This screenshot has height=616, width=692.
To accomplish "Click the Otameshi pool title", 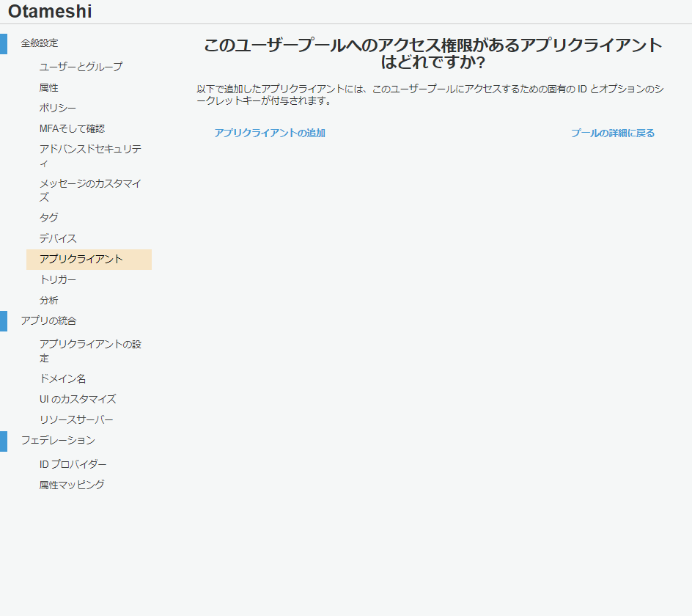I will [50, 12].
